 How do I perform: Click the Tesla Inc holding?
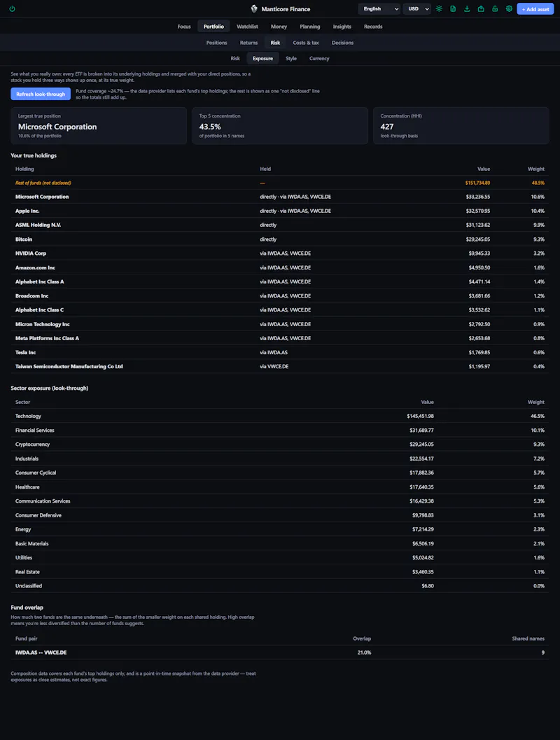coord(25,353)
